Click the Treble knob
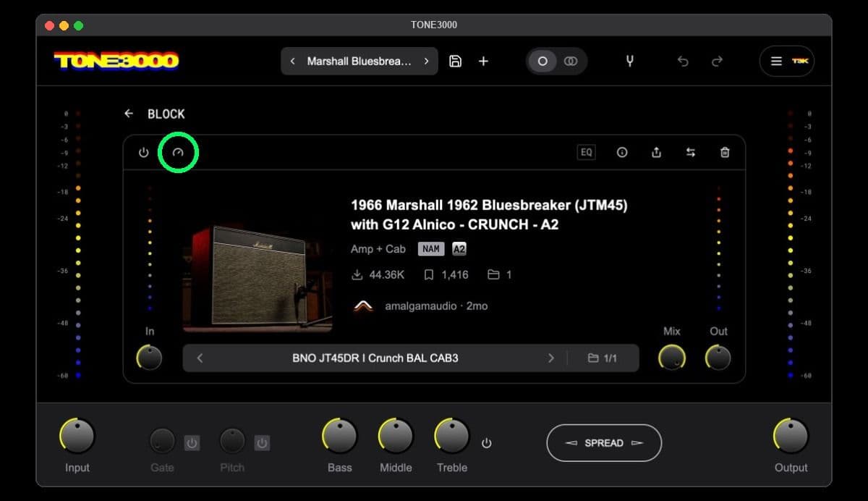This screenshot has width=868, height=501. pyautogui.click(x=452, y=436)
